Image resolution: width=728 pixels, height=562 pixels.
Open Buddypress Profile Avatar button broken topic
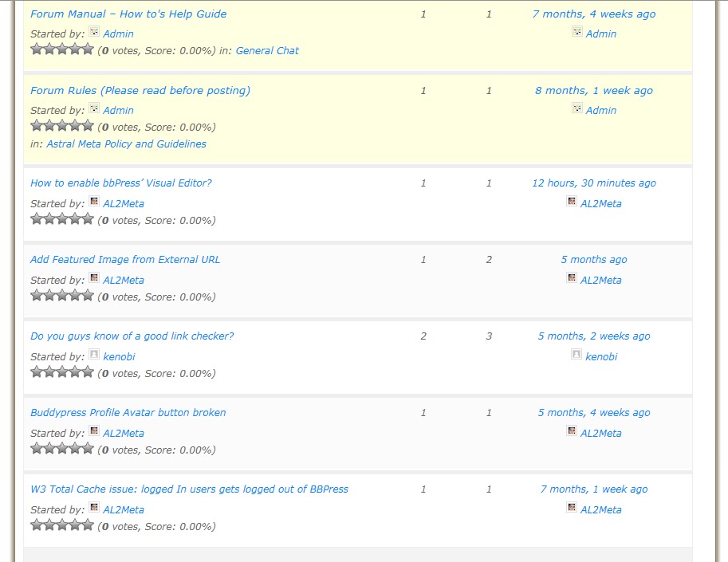(x=128, y=413)
